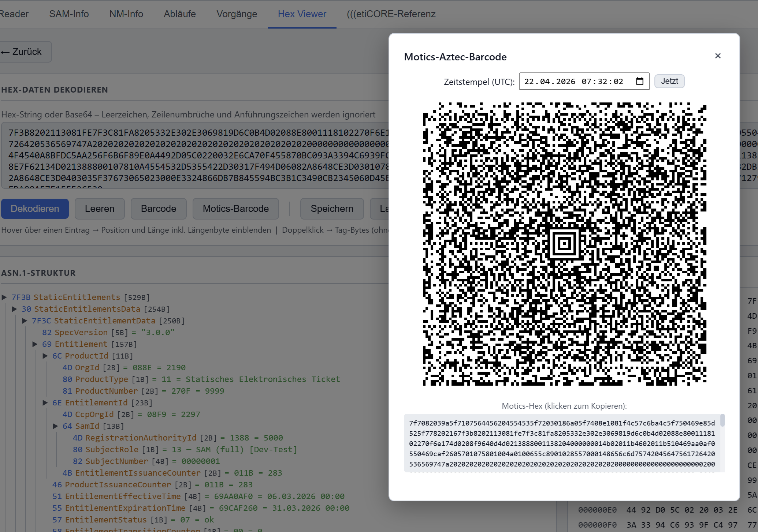This screenshot has height=532, width=758.
Task: Select the 82 SubjectNumber entry
Action: coord(146,461)
